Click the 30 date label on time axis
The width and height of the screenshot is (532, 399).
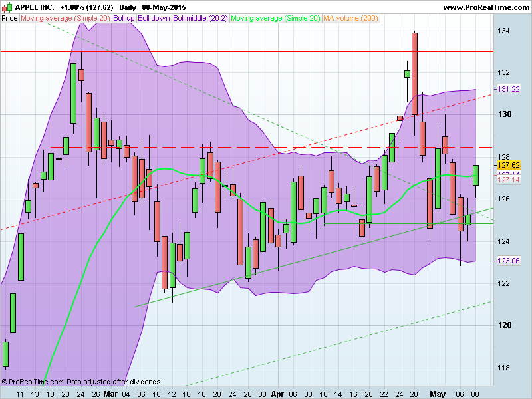(262, 394)
